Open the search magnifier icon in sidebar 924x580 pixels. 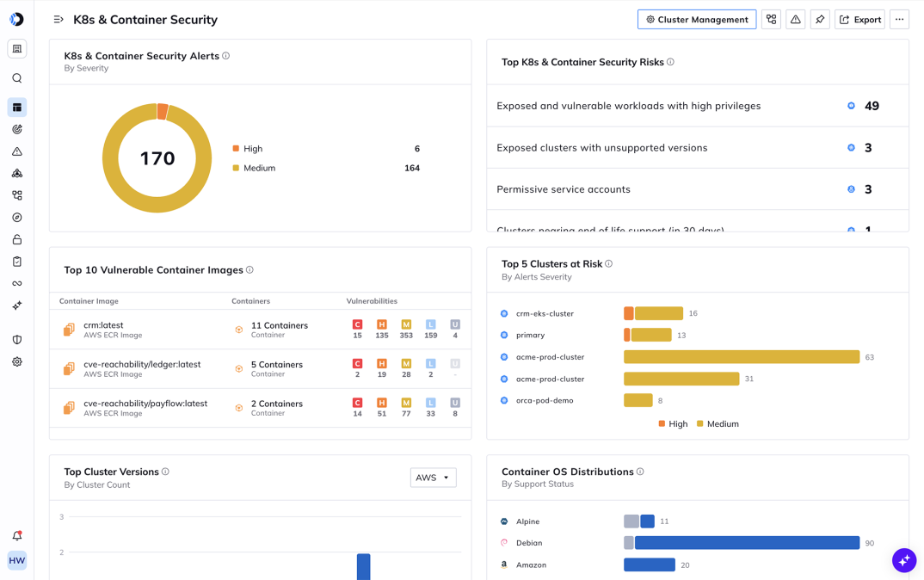[17, 78]
